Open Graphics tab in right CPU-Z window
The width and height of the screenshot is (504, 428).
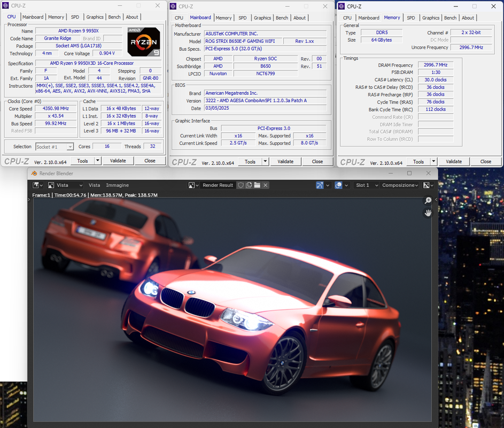pyautogui.click(x=431, y=18)
